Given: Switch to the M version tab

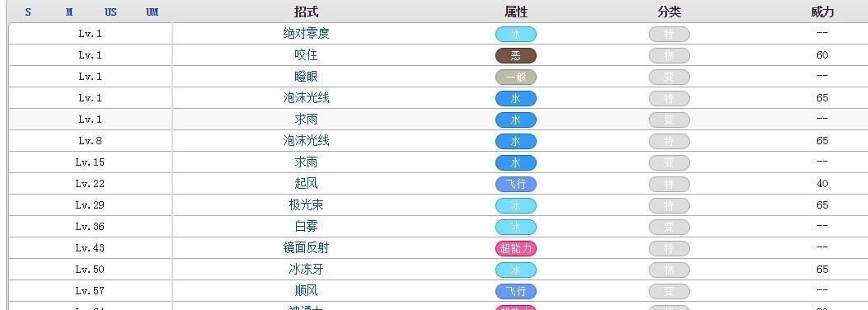Looking at the screenshot, I should (69, 12).
